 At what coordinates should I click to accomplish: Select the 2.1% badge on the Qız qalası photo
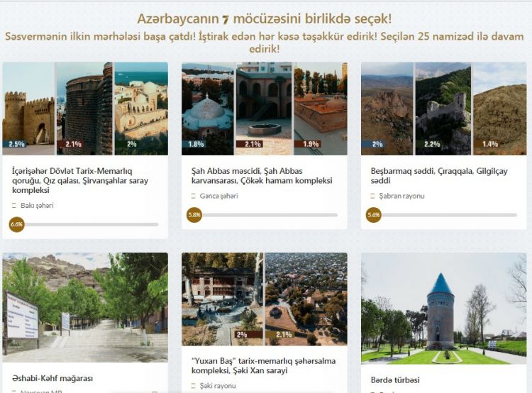coord(72,144)
